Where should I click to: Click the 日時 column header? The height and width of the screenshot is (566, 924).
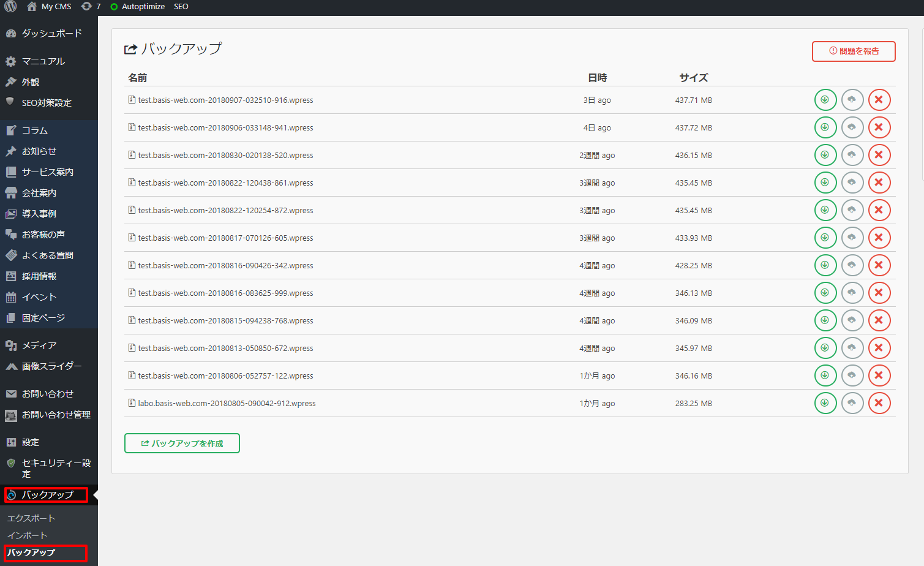pos(598,78)
